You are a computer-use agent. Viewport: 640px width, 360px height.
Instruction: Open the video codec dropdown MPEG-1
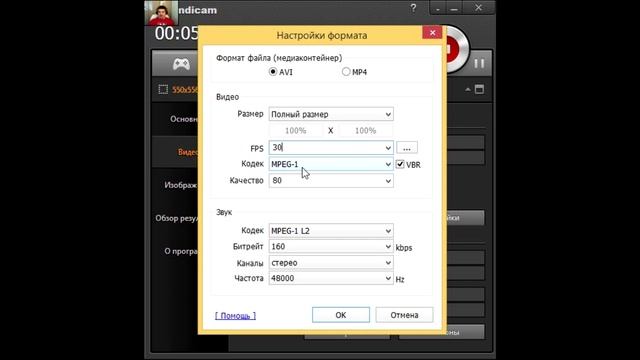click(331, 164)
